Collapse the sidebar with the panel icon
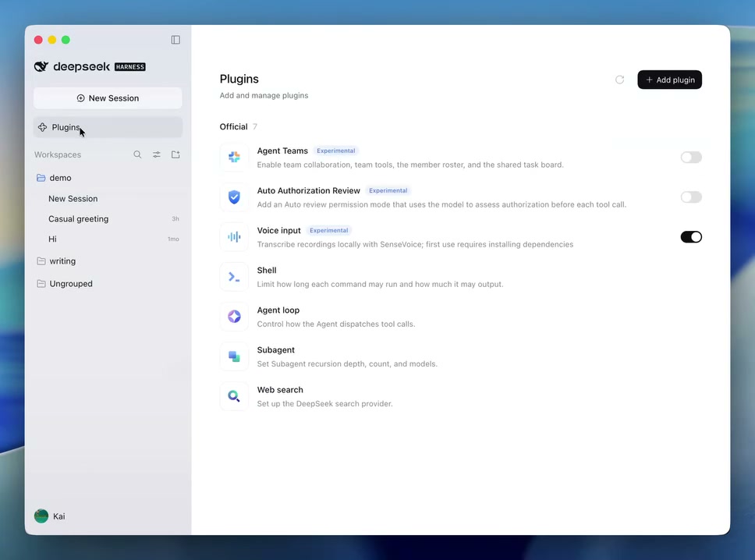The width and height of the screenshot is (755, 560). [175, 40]
